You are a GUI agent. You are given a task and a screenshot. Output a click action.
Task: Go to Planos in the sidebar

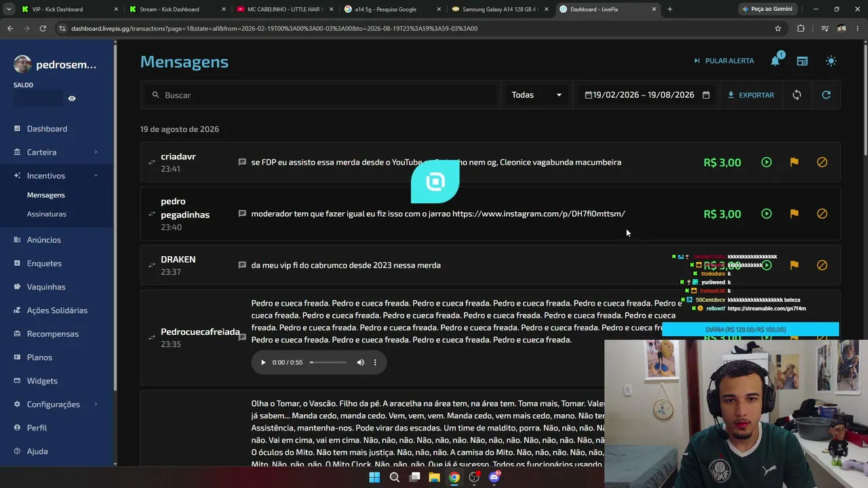[39, 357]
